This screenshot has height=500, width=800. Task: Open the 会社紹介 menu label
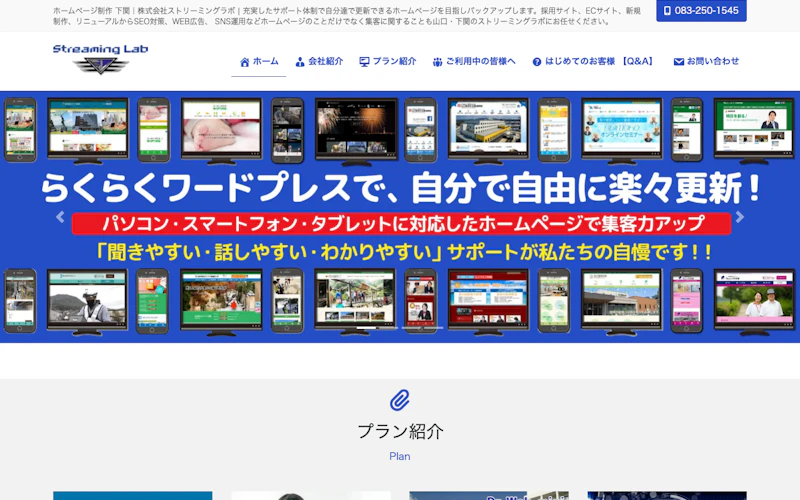pyautogui.click(x=326, y=61)
